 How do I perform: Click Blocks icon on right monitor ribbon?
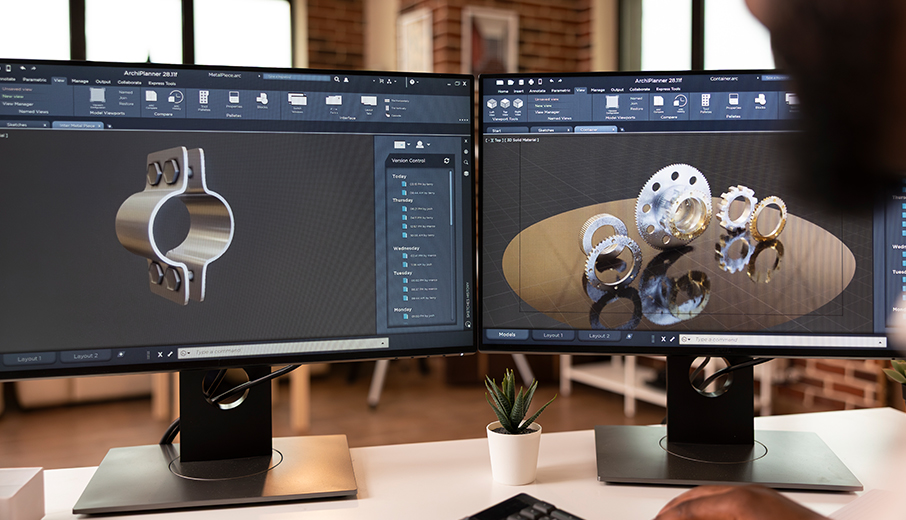[760, 101]
